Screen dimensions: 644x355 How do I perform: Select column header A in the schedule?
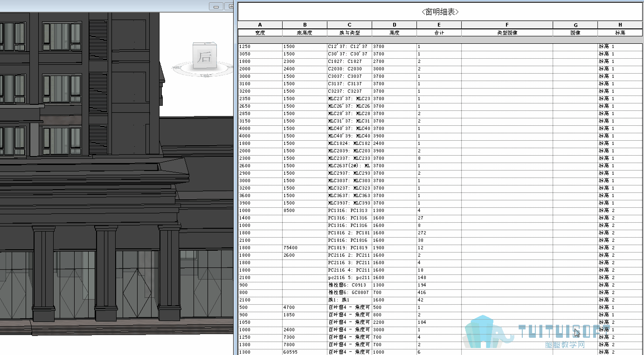click(260, 25)
